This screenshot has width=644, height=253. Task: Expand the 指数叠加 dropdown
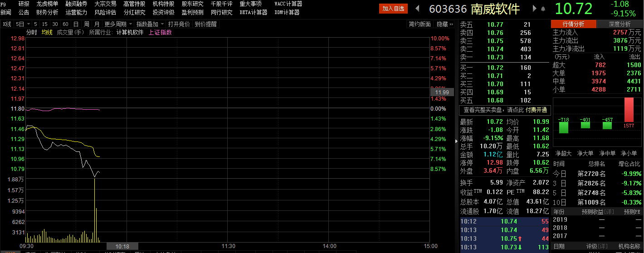(150, 24)
